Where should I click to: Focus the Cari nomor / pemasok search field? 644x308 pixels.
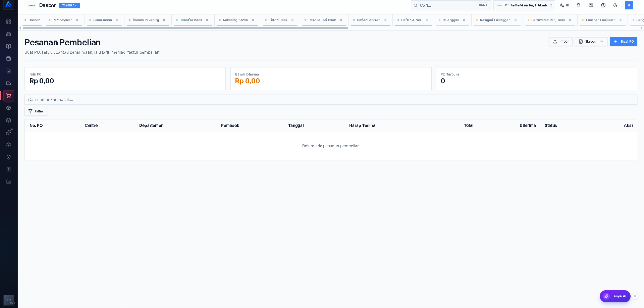(x=331, y=100)
